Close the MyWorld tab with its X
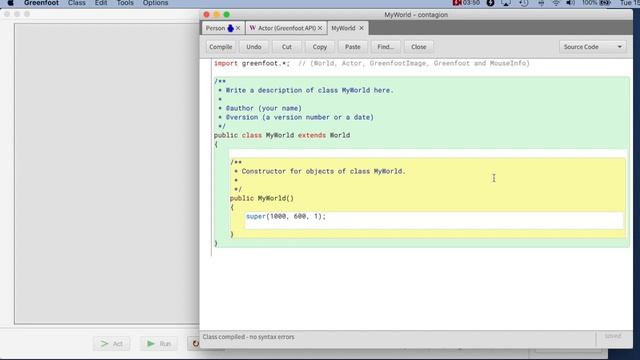 [x=361, y=28]
